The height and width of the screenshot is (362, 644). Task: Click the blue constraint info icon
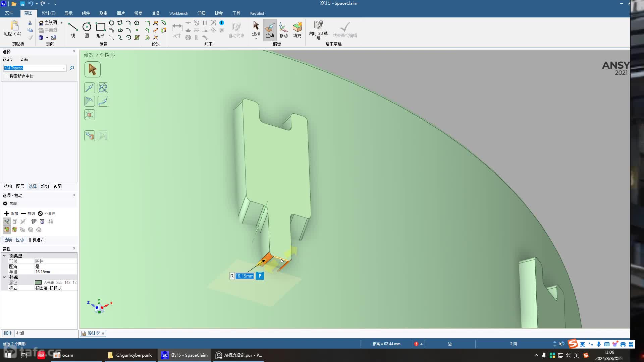[x=222, y=23]
